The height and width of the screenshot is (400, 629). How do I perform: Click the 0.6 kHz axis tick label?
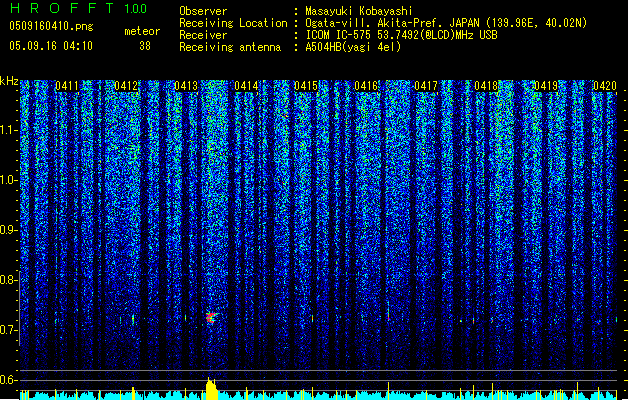9,380
